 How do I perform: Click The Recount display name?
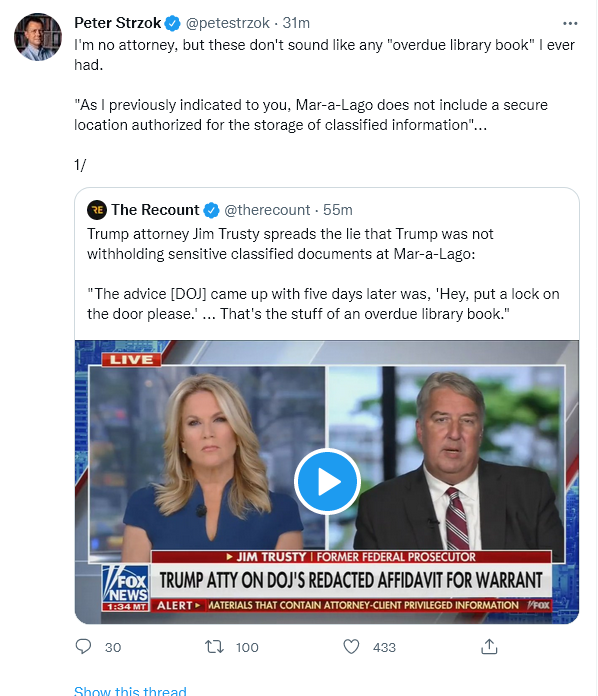tap(155, 210)
